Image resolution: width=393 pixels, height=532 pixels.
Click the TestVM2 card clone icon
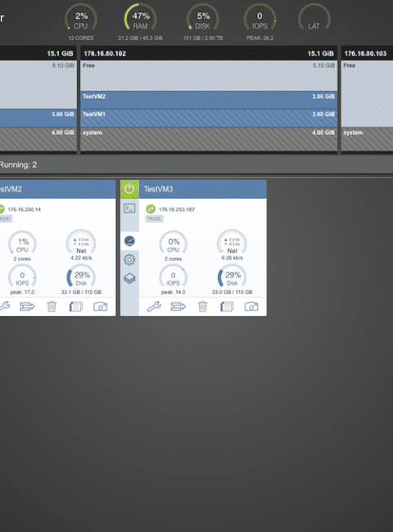pyautogui.click(x=76, y=307)
